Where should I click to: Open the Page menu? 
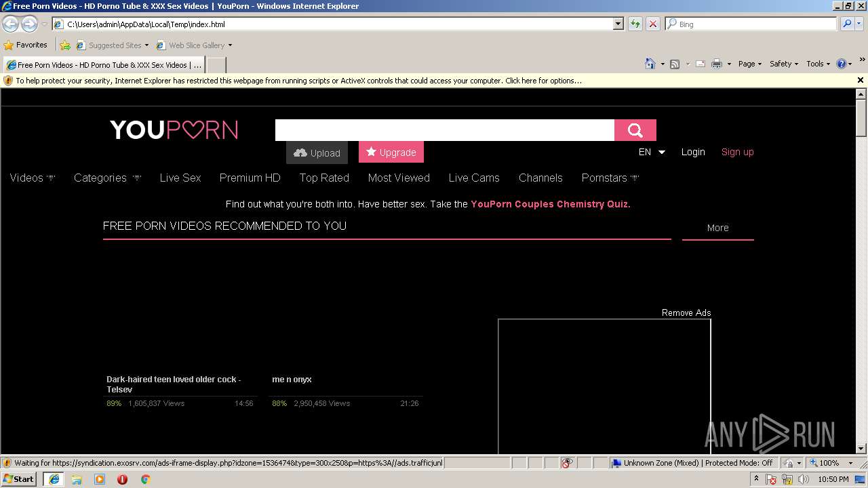point(750,64)
